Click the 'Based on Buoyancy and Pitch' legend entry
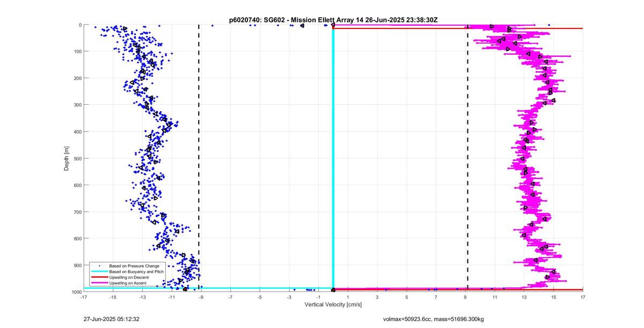644x328 pixels. (136, 272)
